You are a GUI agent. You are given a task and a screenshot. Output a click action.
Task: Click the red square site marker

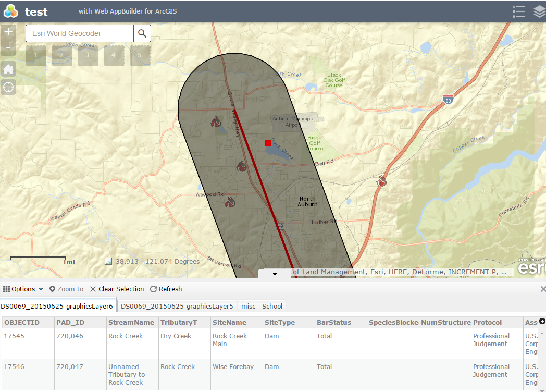[268, 143]
